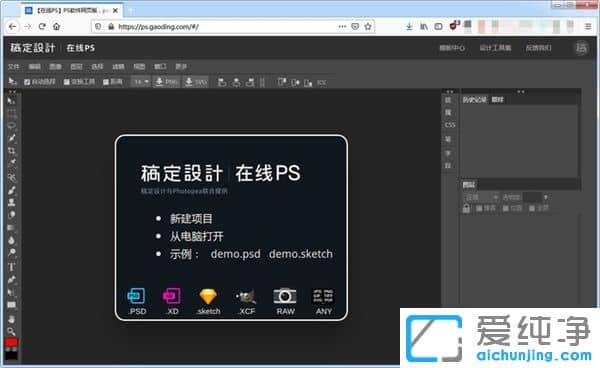Click the 新建项目 new project link
Viewport: 600px width, 368px height.
click(191, 219)
